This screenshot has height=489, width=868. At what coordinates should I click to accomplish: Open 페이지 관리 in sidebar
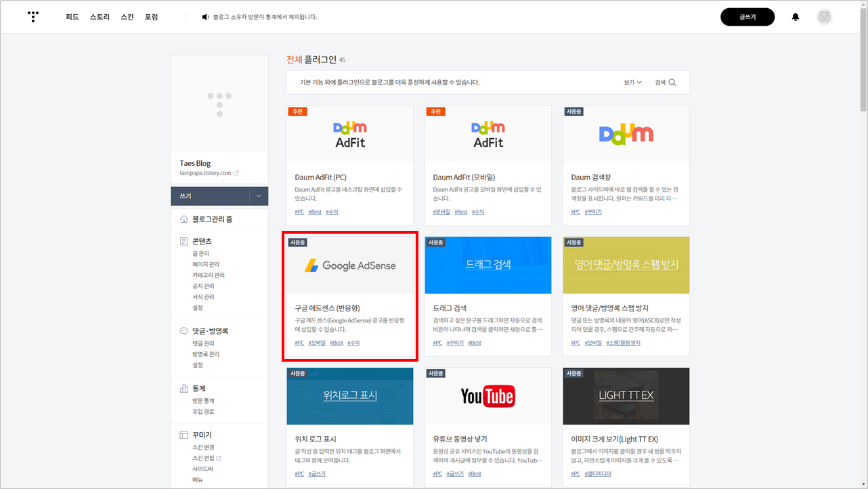(x=206, y=264)
